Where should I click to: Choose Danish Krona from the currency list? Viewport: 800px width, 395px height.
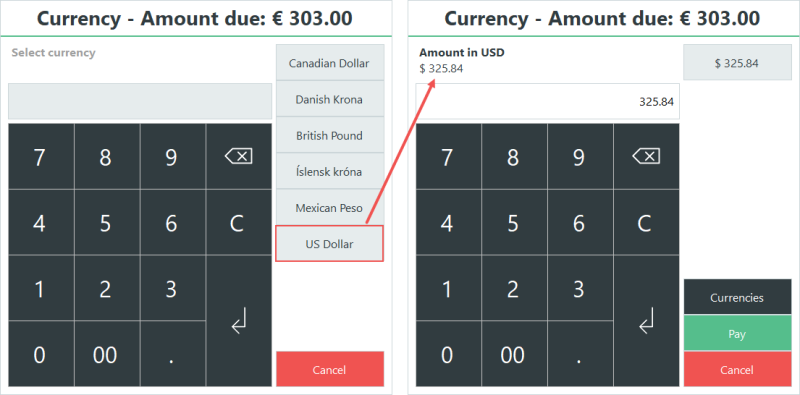tap(329, 99)
